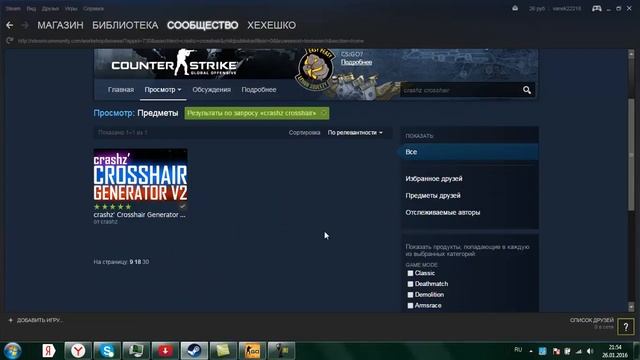Launch Big Picture mode via controller icon
The image size is (640, 360).
(596, 8)
